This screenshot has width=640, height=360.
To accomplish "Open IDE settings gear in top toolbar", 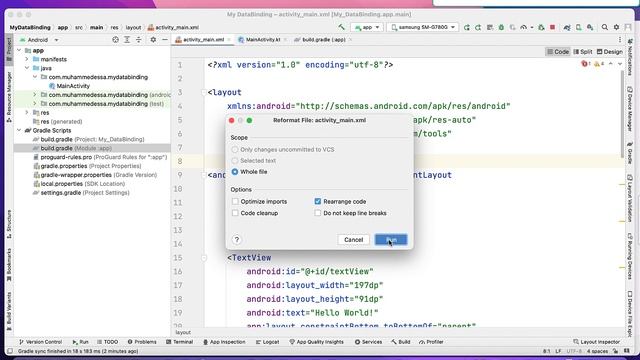I will coord(616,27).
